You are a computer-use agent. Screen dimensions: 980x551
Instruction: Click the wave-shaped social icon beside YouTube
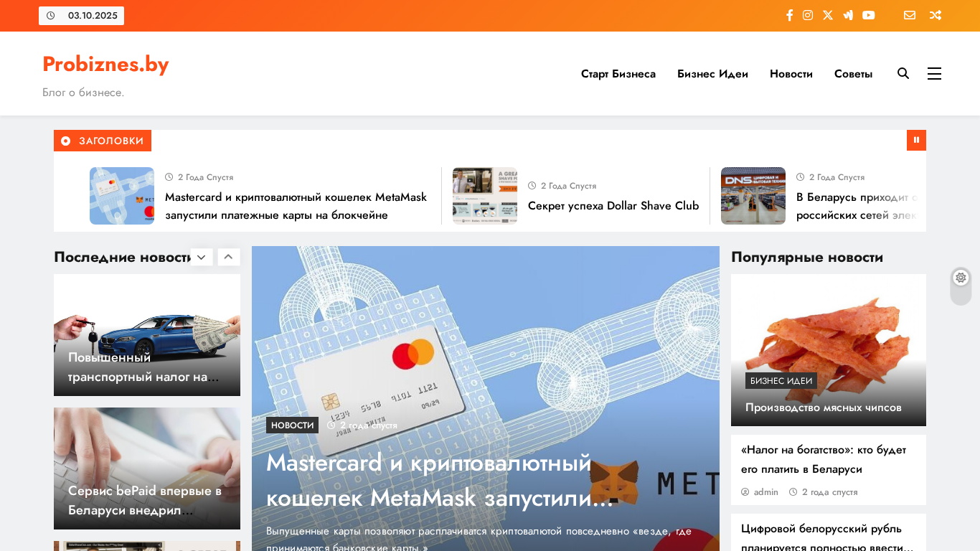848,15
